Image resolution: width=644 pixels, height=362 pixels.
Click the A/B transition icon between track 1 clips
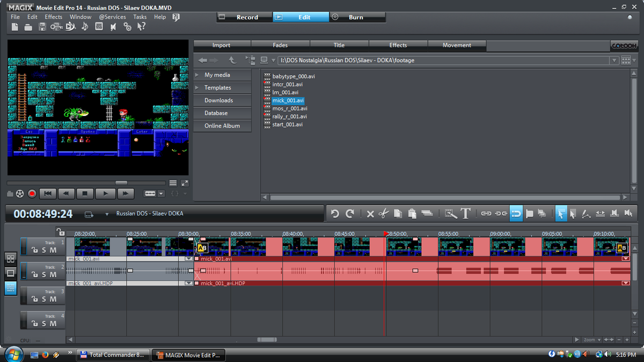[202, 248]
